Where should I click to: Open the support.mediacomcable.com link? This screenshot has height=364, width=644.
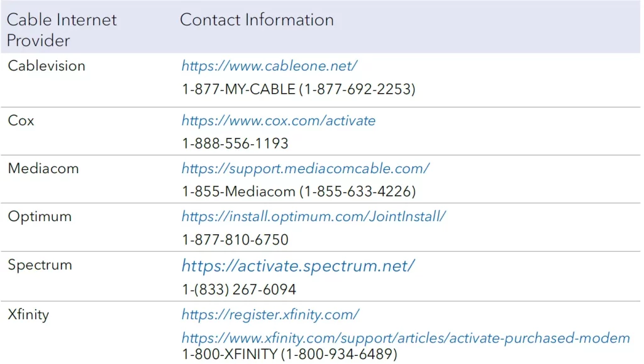[x=306, y=169]
